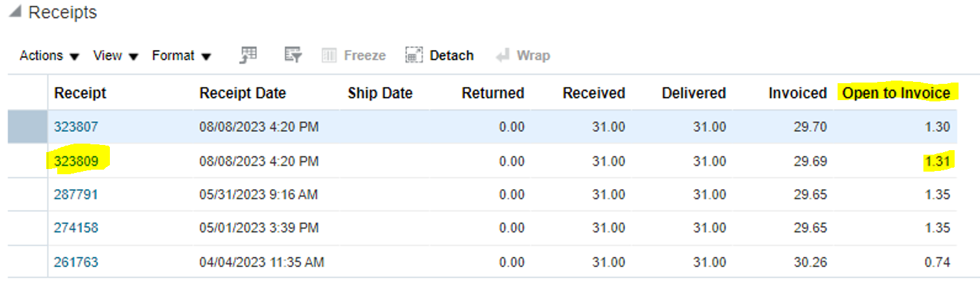
Task: Click the Export to Excel icon
Action: point(248,55)
